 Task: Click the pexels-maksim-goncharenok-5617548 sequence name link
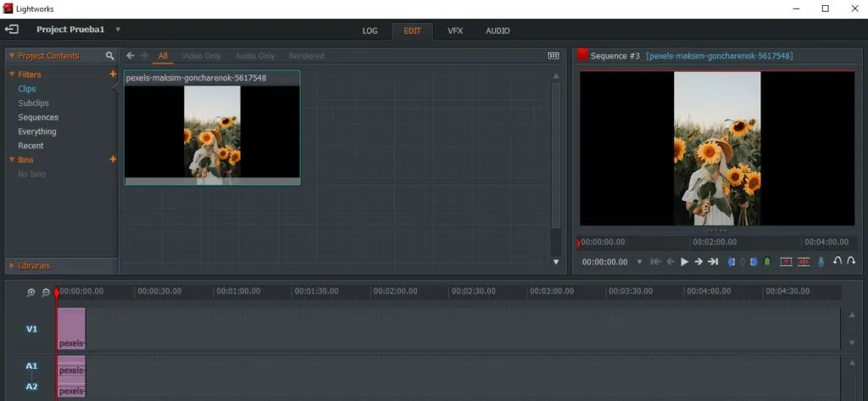(719, 56)
